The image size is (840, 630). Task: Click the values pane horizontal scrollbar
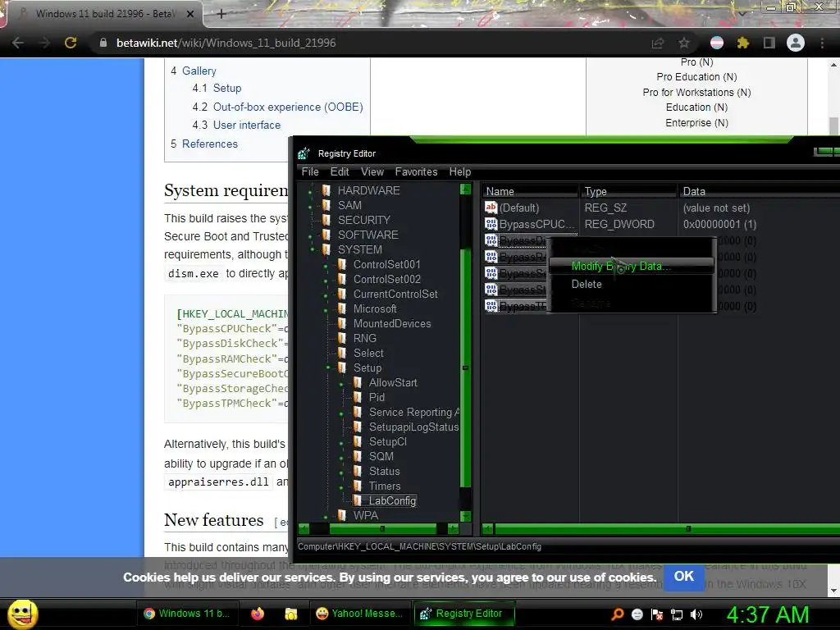tap(667, 529)
